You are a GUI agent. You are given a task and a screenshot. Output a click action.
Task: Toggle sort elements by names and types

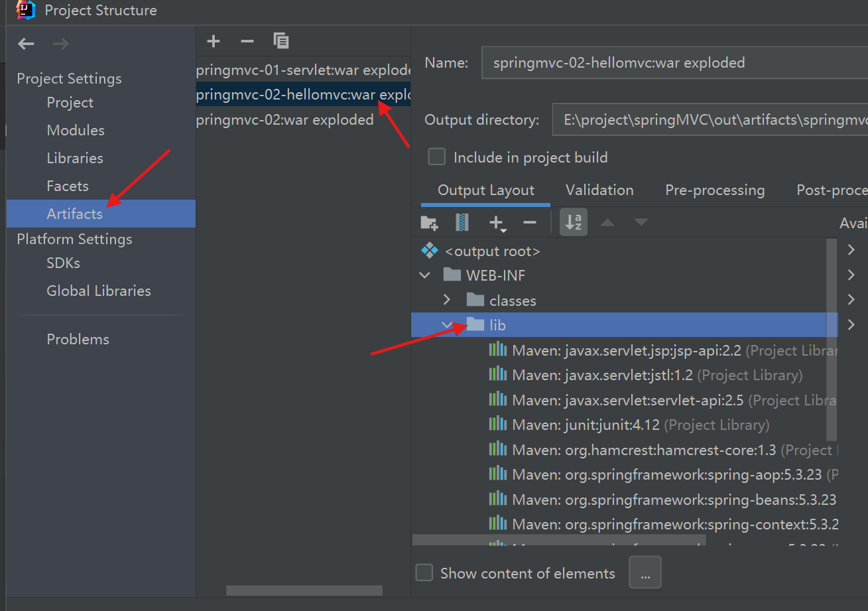pyautogui.click(x=573, y=223)
